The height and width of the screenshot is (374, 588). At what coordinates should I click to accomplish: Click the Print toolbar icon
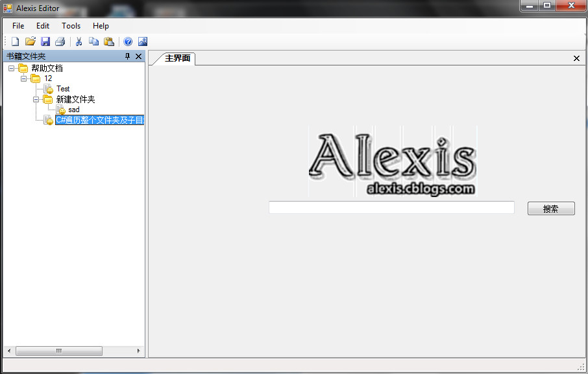tap(60, 41)
